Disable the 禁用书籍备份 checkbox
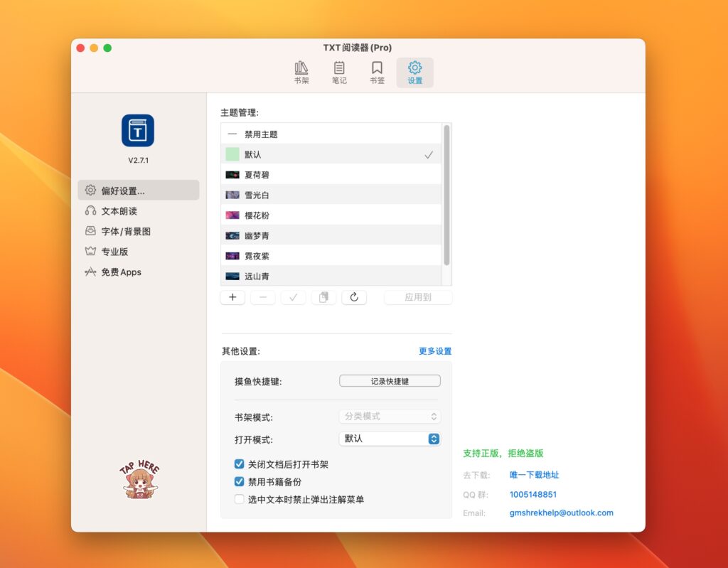The width and height of the screenshot is (728, 568). pyautogui.click(x=240, y=481)
